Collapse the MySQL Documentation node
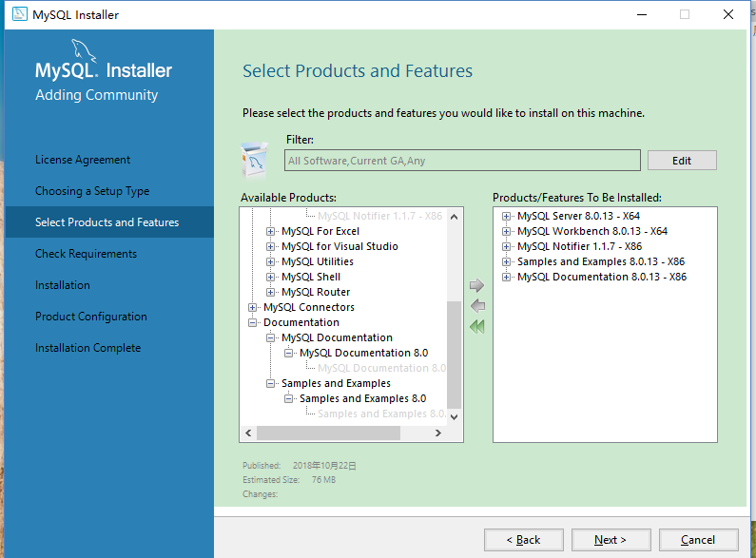Viewport: 756px width, 558px height. [x=270, y=338]
